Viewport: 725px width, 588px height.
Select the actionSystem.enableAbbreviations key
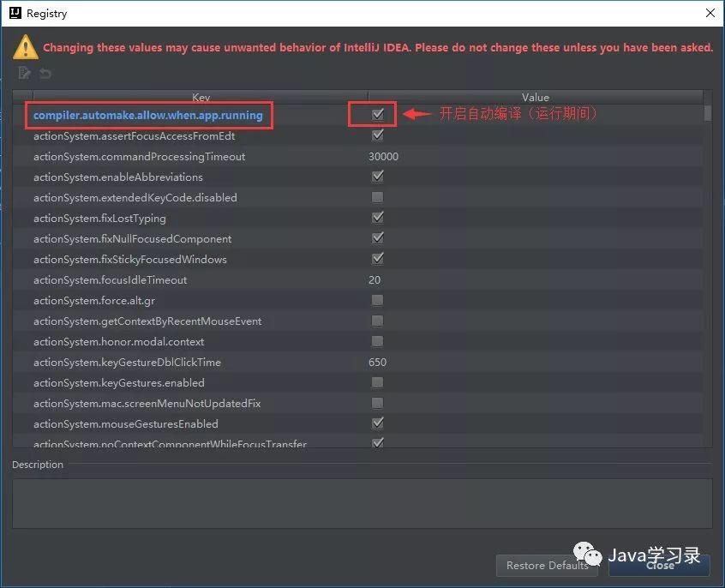point(118,177)
